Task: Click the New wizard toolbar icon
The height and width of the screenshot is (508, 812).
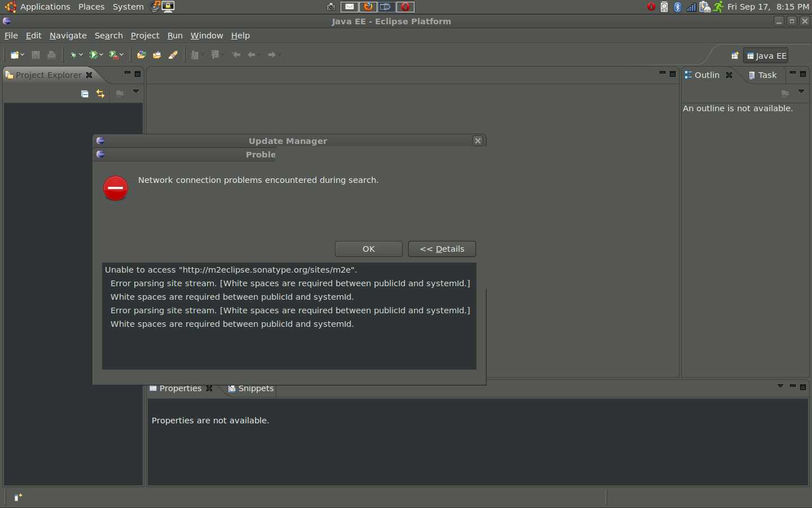Action: [x=15, y=55]
